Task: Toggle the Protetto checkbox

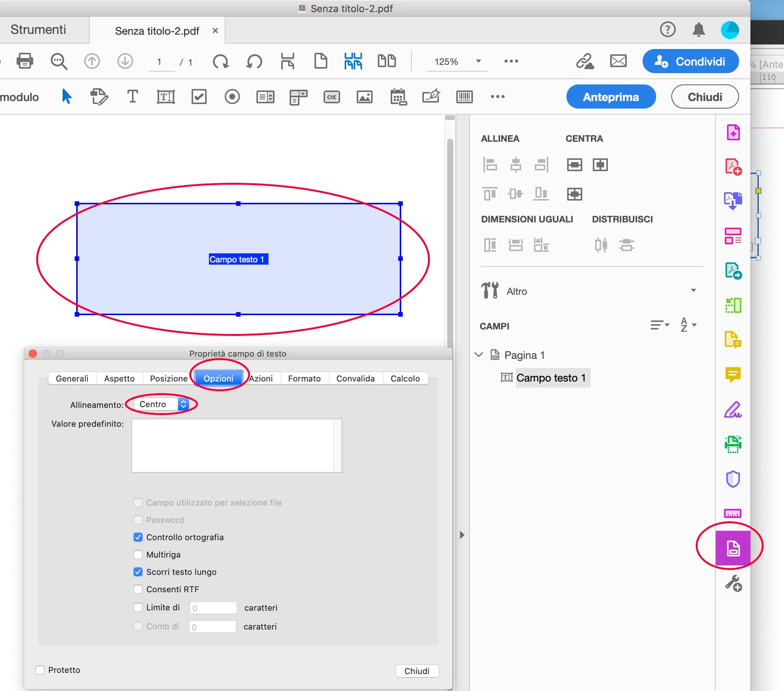Action: [40, 670]
